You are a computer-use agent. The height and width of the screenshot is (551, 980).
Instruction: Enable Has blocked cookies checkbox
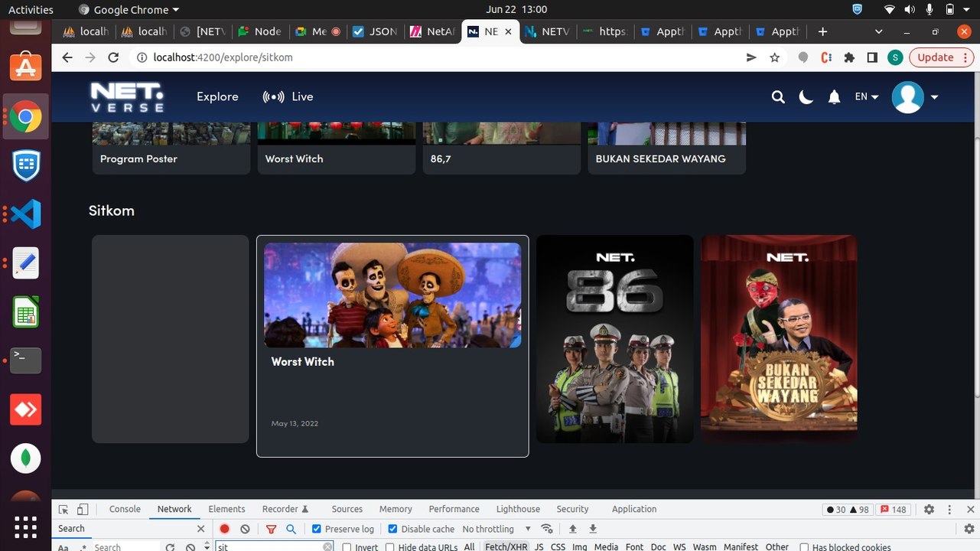point(804,547)
